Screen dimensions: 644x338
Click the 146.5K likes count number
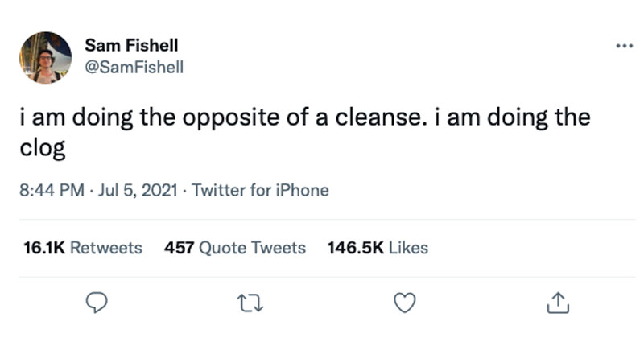pyautogui.click(x=356, y=248)
